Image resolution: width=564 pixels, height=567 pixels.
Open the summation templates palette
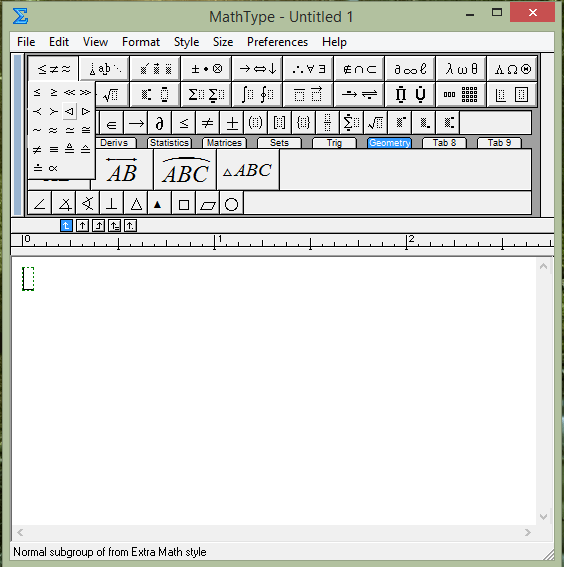206,95
